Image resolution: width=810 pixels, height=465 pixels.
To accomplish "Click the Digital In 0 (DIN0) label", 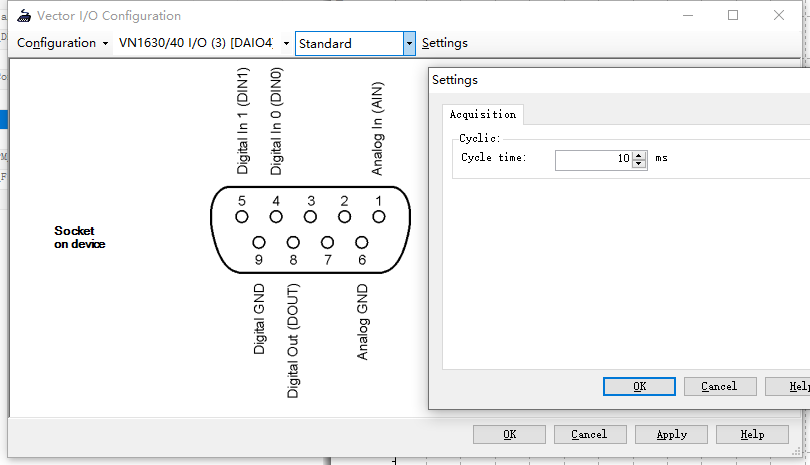I will (276, 121).
